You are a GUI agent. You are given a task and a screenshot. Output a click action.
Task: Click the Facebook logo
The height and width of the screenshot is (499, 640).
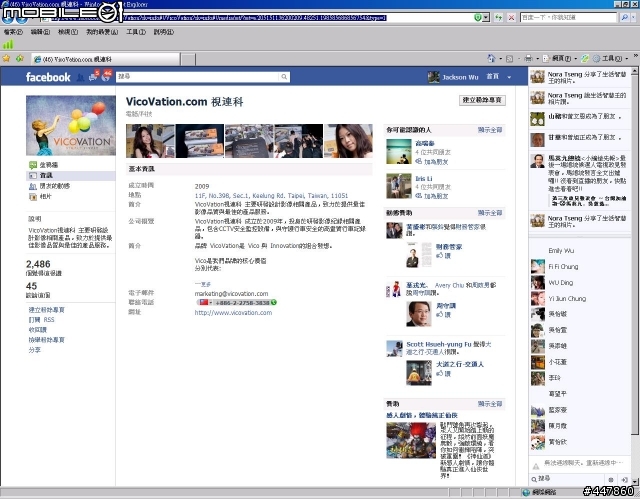(x=48, y=77)
